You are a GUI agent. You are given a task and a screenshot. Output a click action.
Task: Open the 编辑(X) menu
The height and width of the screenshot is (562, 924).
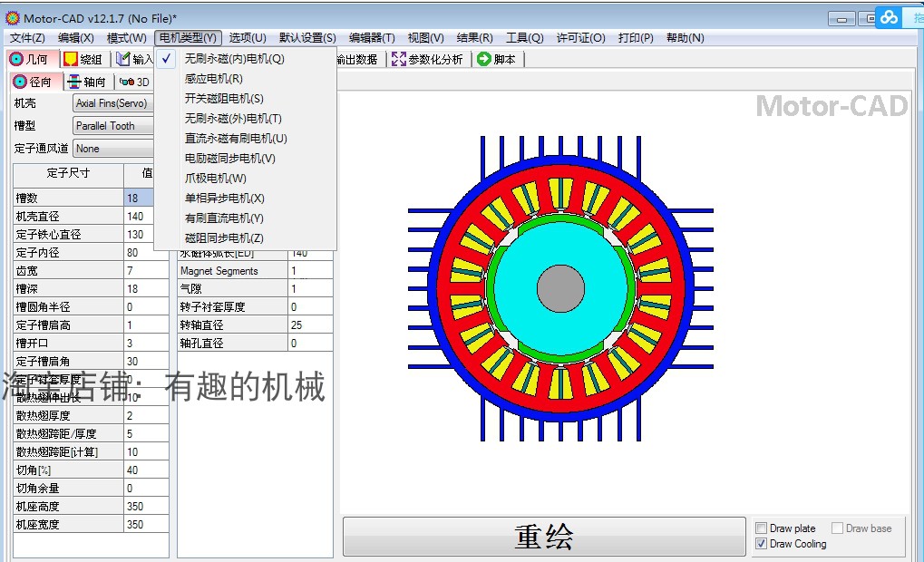(x=76, y=38)
